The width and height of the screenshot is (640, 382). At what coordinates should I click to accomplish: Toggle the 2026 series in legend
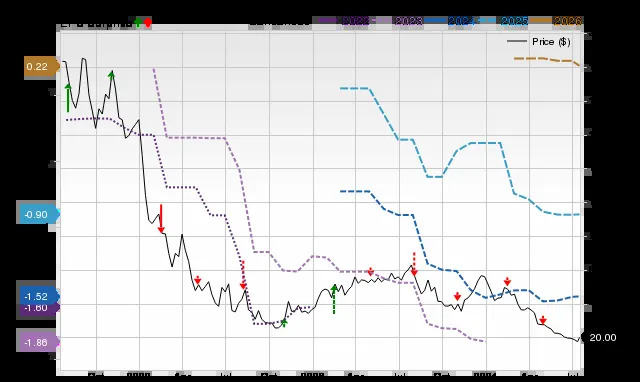[556, 21]
